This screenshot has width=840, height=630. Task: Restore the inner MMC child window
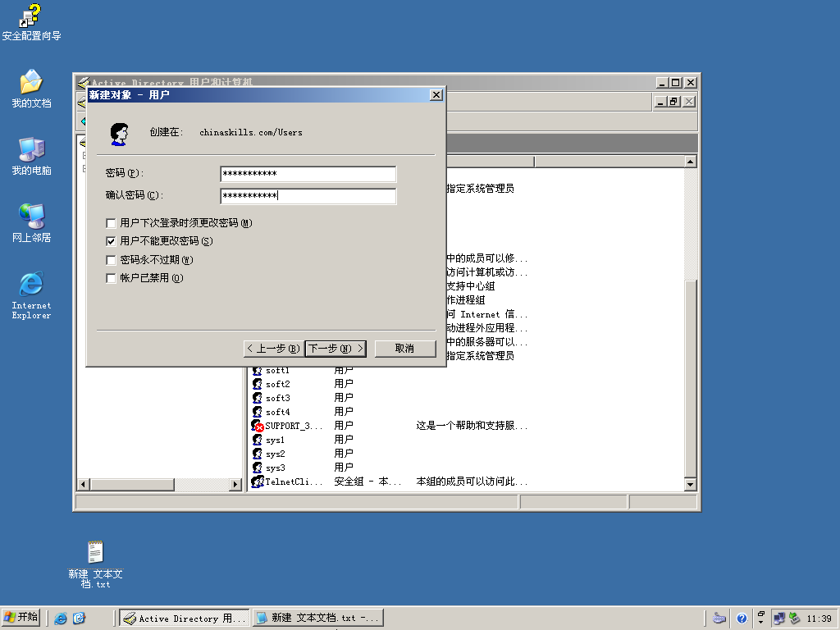pyautogui.click(x=674, y=101)
